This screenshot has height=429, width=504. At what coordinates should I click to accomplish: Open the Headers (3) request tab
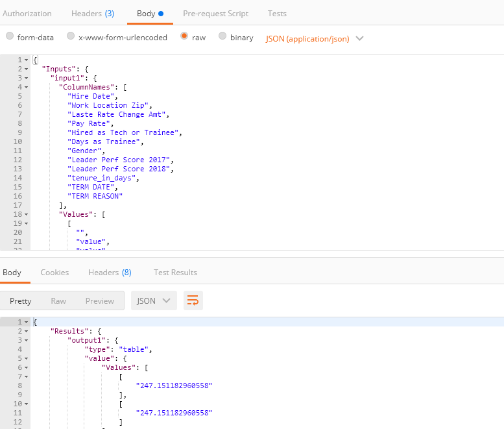[92, 14]
